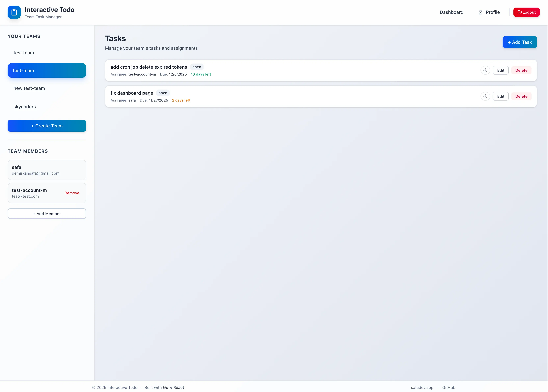Click the Interactive Todo clipboard logo icon
The height and width of the screenshot is (392, 548).
pos(14,12)
